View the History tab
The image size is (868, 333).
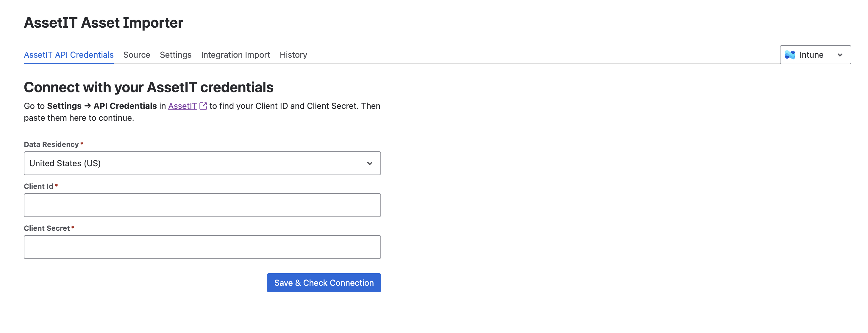pos(293,54)
